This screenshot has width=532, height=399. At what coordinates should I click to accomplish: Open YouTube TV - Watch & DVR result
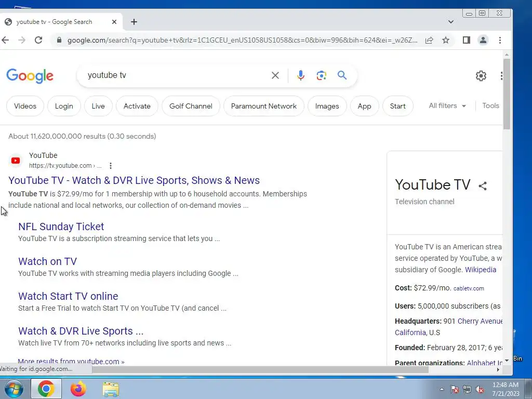[x=134, y=180]
